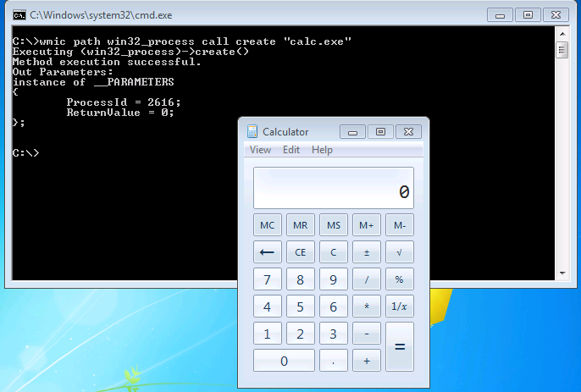Viewport: 581px width, 392px height.
Task: Click the divide key
Action: tap(367, 279)
